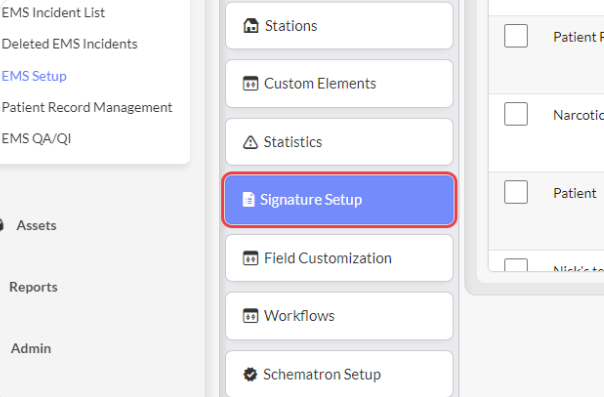Click the Custom Elements icon
The height and width of the screenshot is (397, 604).
[250, 84]
